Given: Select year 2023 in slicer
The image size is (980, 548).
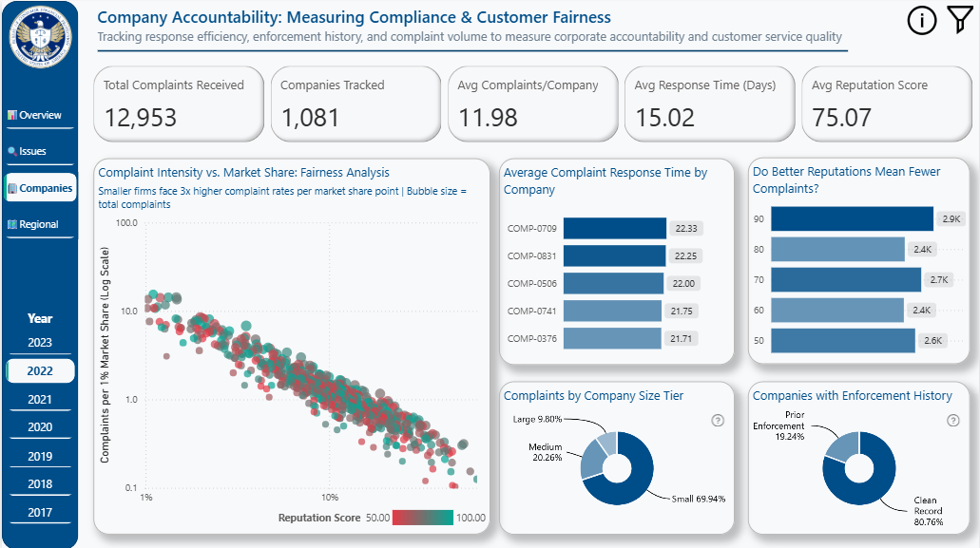Looking at the screenshot, I should (40, 343).
